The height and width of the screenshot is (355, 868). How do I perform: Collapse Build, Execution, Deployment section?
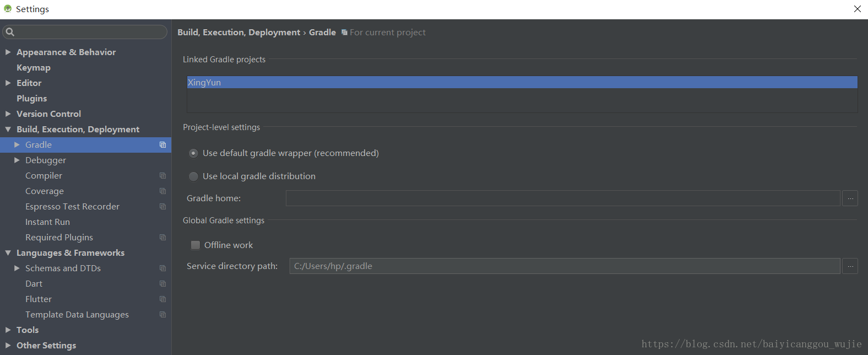[8, 129]
